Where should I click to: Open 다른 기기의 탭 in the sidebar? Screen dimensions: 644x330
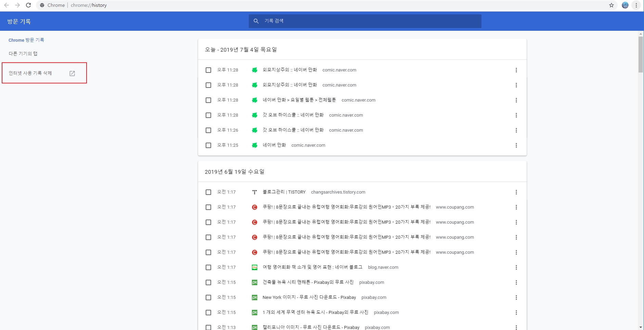pos(23,54)
